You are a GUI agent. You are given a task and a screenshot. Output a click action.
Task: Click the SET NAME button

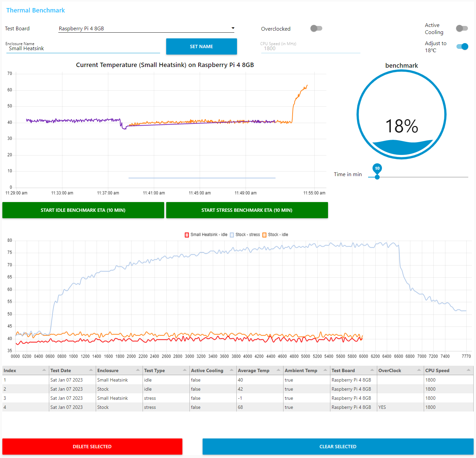pyautogui.click(x=201, y=46)
